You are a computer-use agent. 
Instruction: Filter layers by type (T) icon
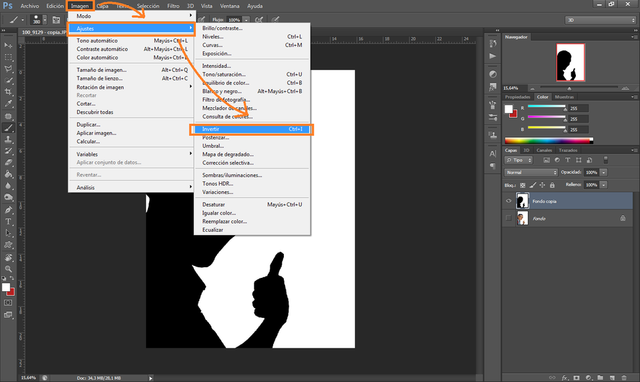click(x=568, y=160)
